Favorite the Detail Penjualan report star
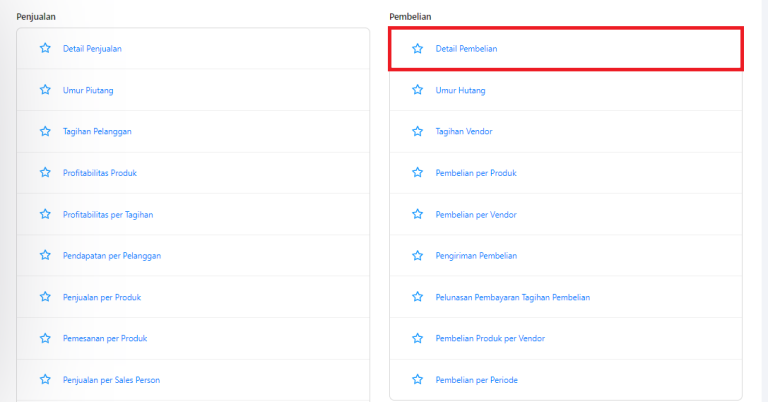 click(45, 48)
